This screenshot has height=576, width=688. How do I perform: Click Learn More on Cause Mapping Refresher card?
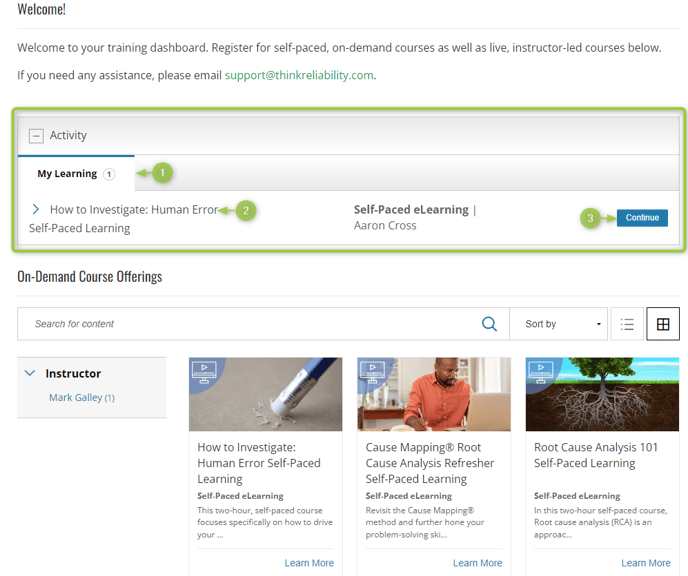[x=477, y=563]
